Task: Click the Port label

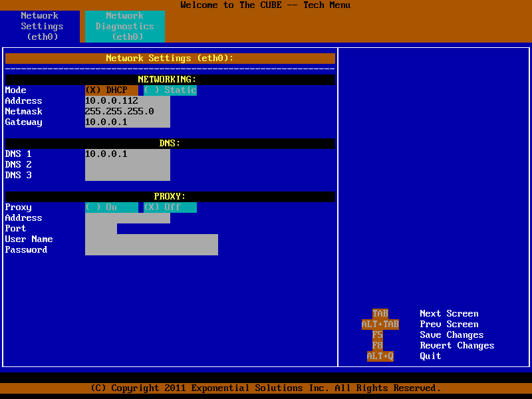Action: (x=15, y=229)
